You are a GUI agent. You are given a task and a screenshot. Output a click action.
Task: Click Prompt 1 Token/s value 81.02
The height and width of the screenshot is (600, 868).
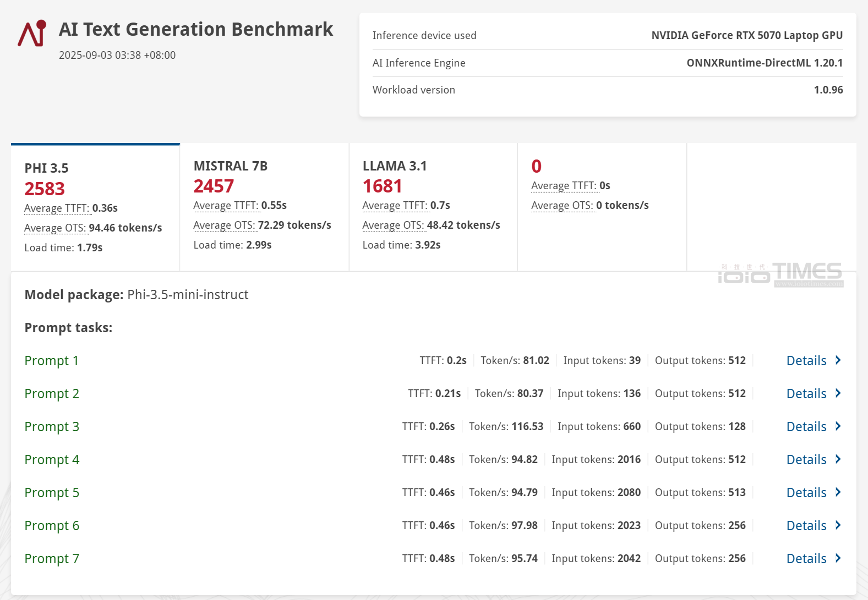536,361
